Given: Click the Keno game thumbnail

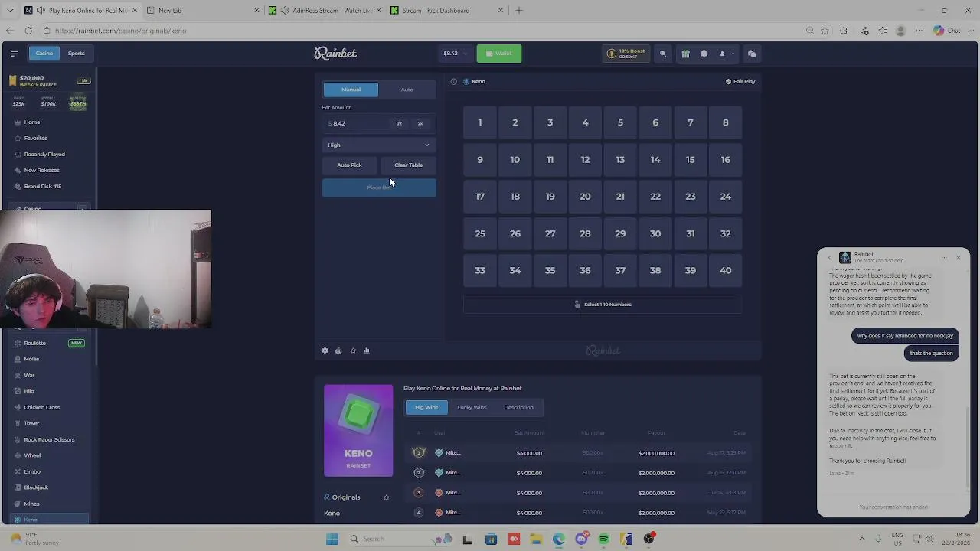Looking at the screenshot, I should (x=358, y=431).
